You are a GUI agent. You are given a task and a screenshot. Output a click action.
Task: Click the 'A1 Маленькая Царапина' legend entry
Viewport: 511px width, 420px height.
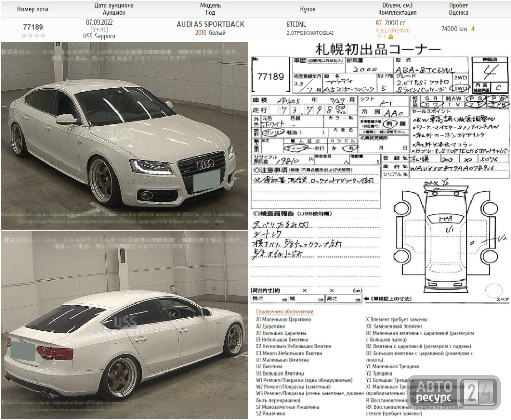coord(283,320)
